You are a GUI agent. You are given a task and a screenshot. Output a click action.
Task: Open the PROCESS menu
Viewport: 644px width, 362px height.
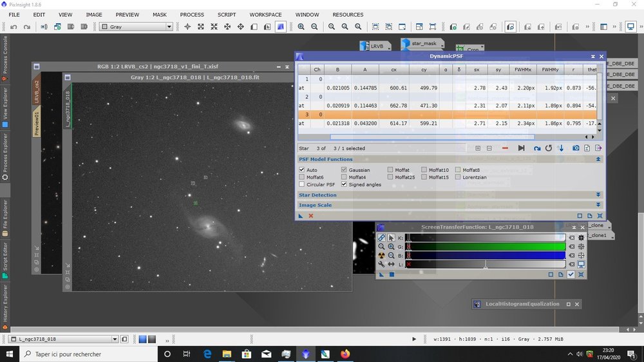pyautogui.click(x=192, y=14)
